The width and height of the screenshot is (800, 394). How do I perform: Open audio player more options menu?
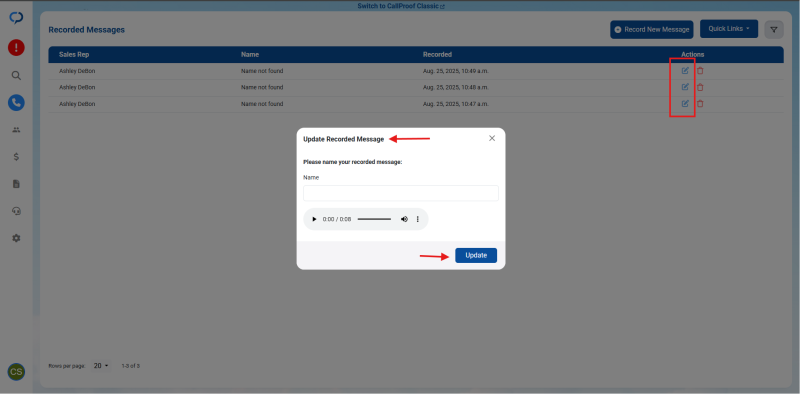point(418,219)
